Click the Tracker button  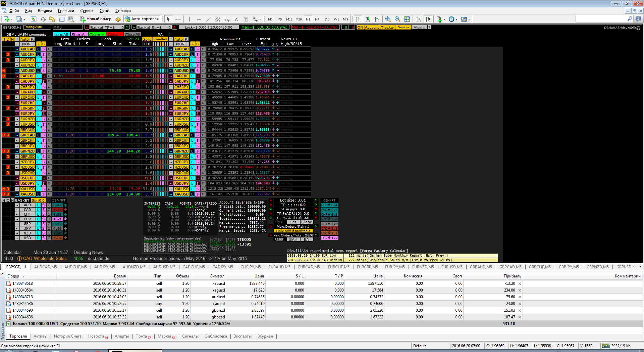388,27
